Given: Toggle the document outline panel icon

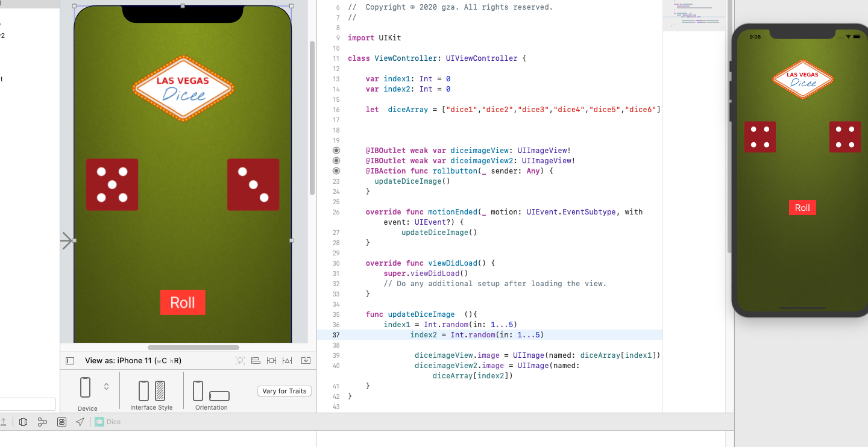Looking at the screenshot, I should tap(70, 361).
